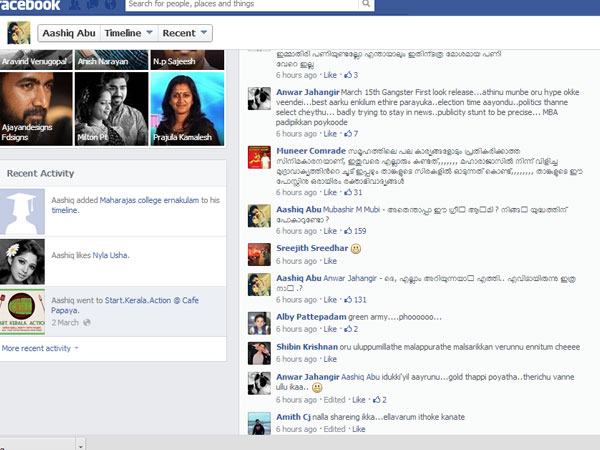Open Muneer Comrade profile name
This screenshot has width=600, height=450.
(311, 151)
